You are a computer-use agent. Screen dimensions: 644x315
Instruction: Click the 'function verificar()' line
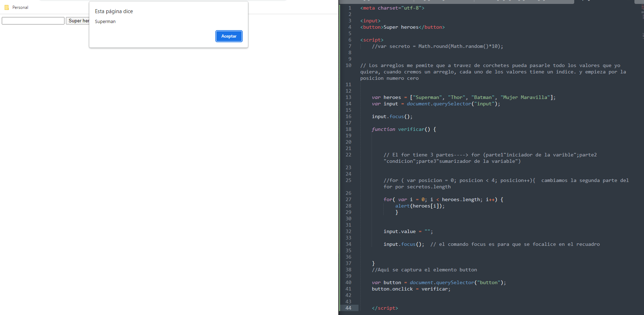404,129
